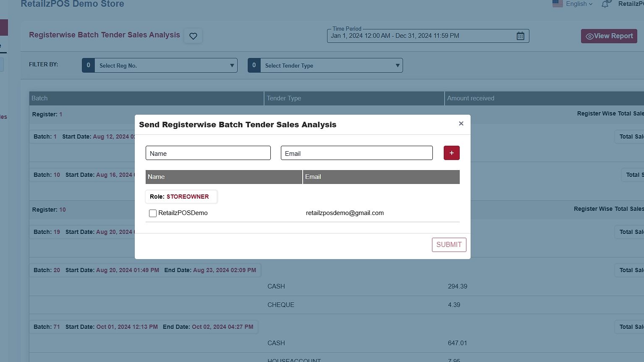Close the Send Registerwise dialog

tap(461, 123)
